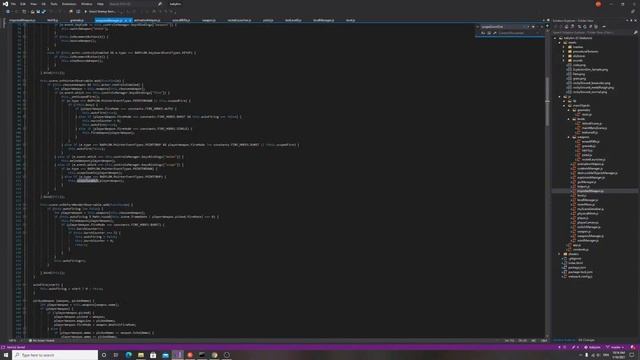Click the master branch indicator in status bar
The width and height of the screenshot is (640, 360).
(616, 347)
